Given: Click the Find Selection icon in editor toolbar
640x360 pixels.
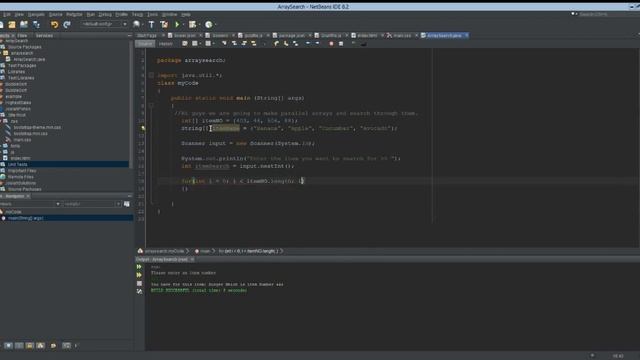Looking at the screenshot, I should point(224,43).
